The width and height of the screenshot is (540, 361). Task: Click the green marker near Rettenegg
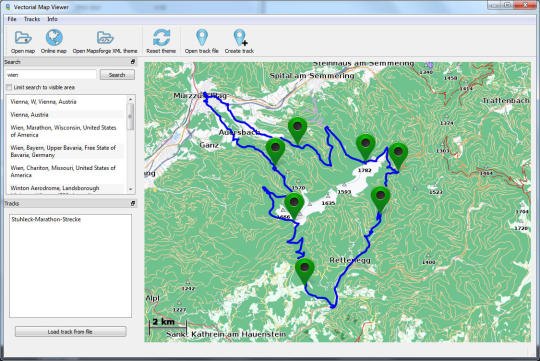coord(304,271)
